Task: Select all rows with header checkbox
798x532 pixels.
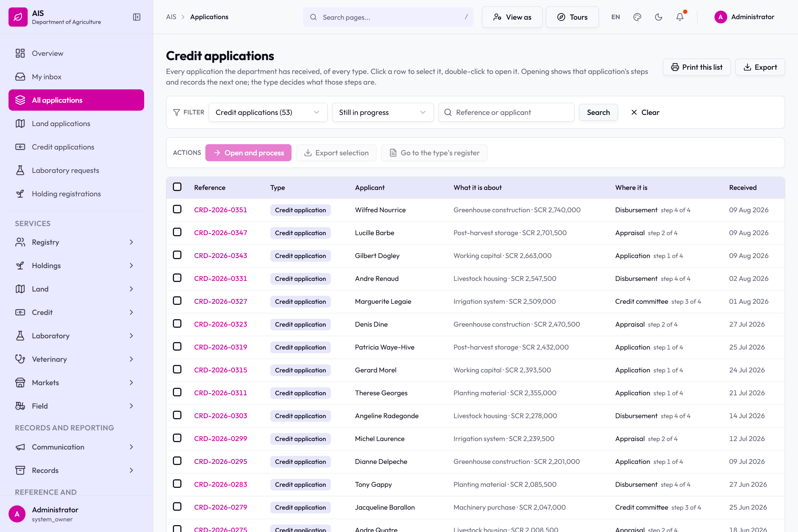Action: coord(177,187)
